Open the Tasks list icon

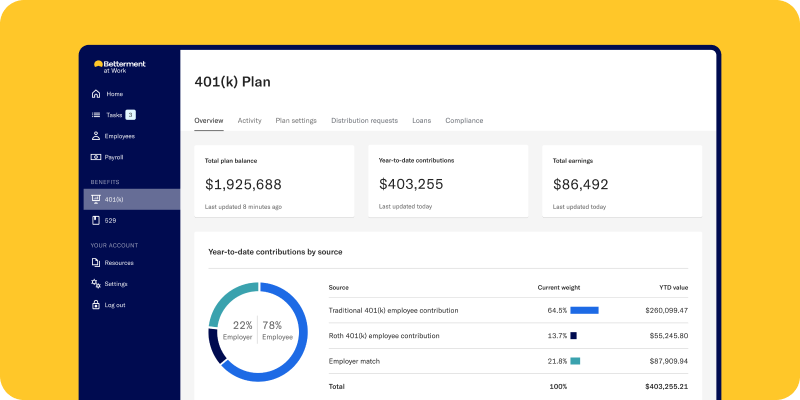tap(96, 115)
